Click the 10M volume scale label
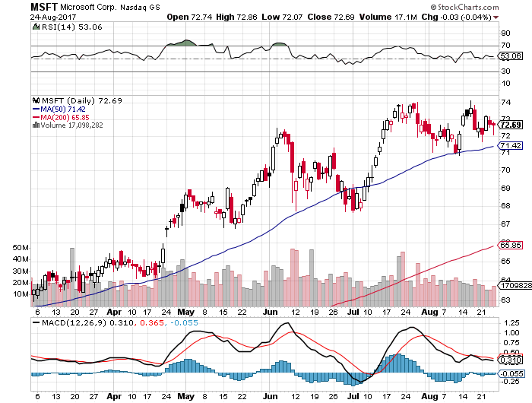The height and width of the screenshot is (403, 532). click(x=21, y=294)
